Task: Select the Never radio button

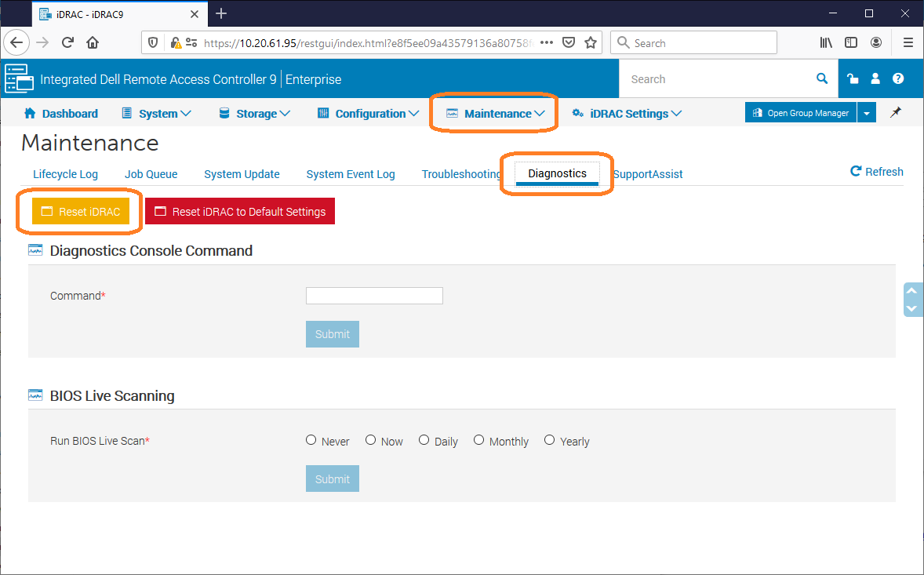Action: click(311, 440)
